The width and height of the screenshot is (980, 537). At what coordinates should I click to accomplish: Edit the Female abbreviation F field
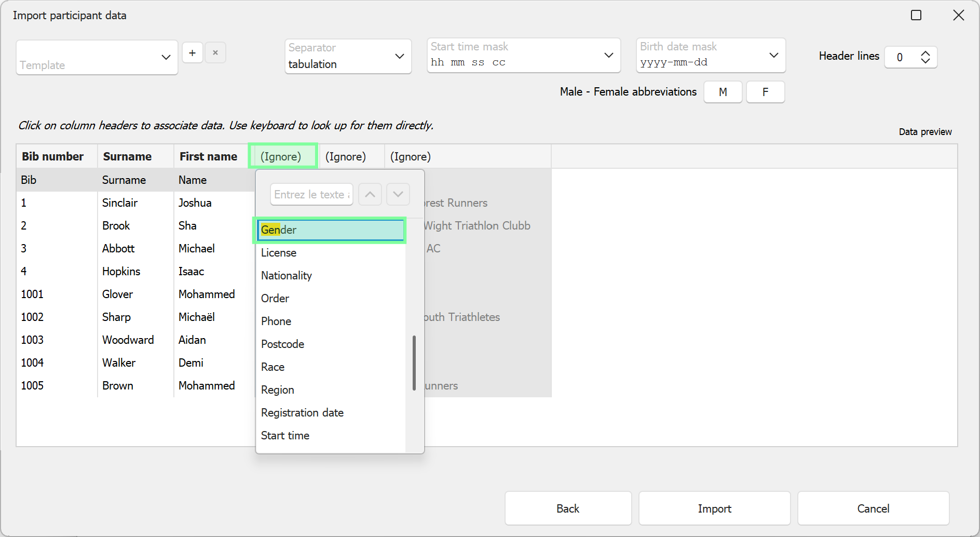pos(765,92)
